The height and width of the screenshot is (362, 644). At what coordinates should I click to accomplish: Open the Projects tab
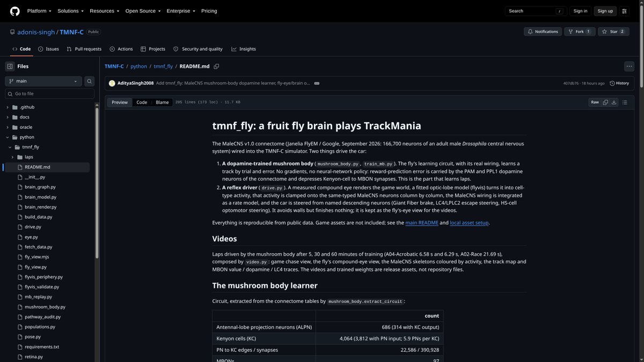pos(153,49)
